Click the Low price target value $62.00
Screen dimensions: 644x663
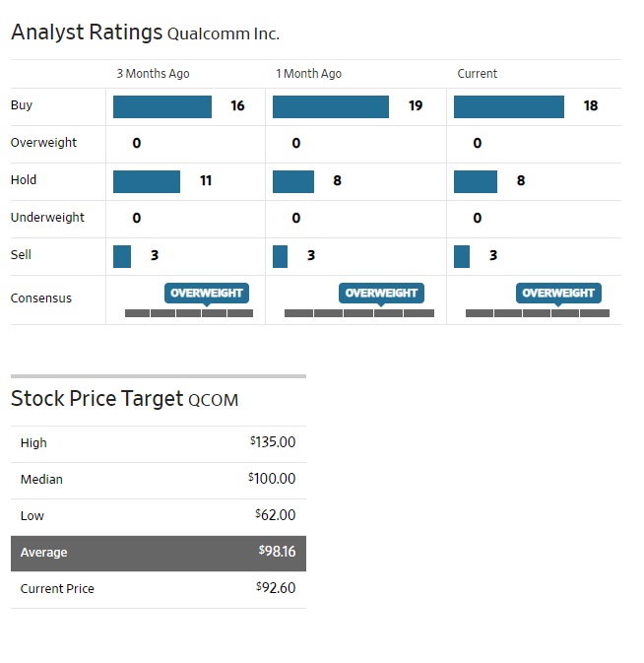pyautogui.click(x=275, y=515)
